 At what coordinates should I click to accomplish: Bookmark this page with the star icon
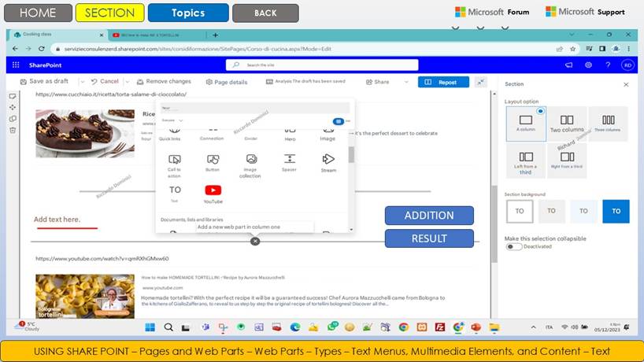(572, 49)
